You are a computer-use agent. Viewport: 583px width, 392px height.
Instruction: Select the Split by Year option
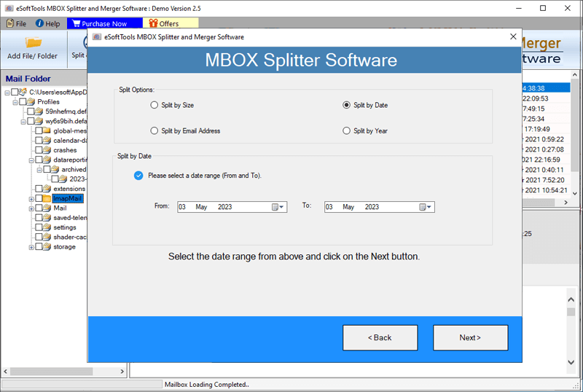tap(347, 131)
